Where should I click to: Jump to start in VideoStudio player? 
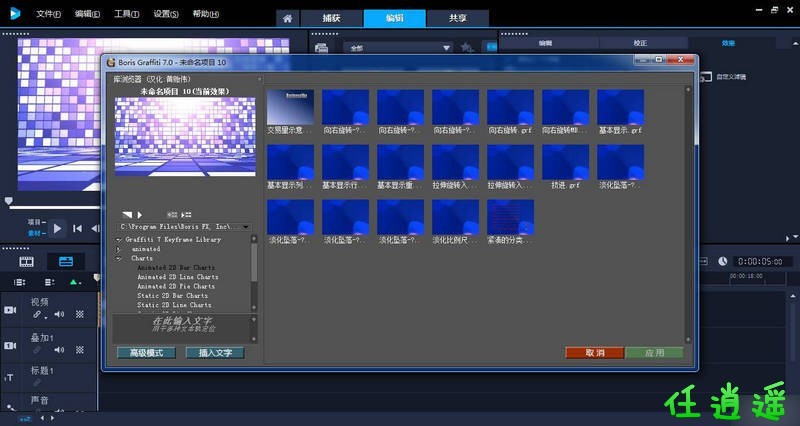(x=77, y=229)
